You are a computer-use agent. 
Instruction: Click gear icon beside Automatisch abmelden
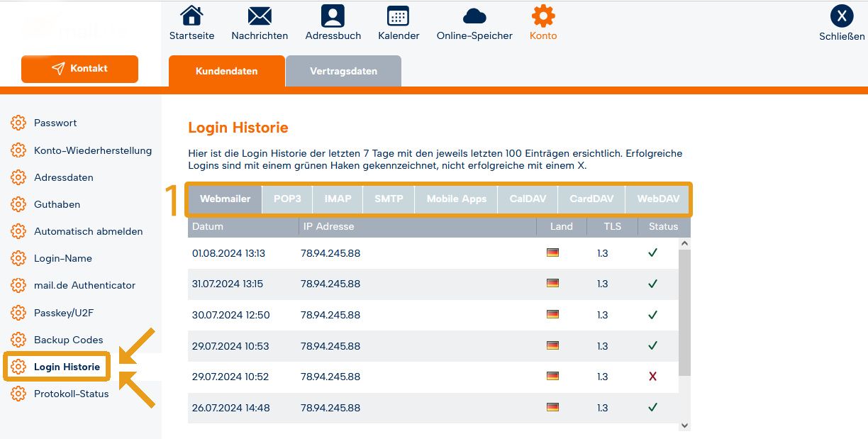pyautogui.click(x=18, y=231)
